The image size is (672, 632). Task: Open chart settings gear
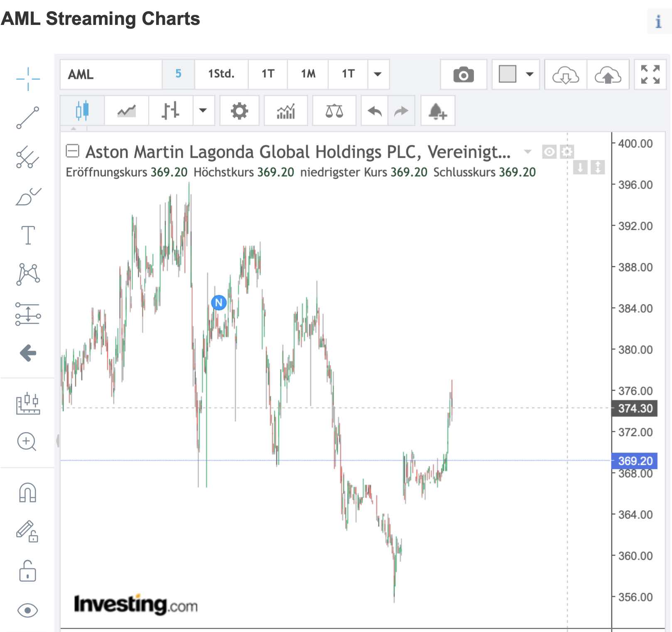pyautogui.click(x=239, y=111)
